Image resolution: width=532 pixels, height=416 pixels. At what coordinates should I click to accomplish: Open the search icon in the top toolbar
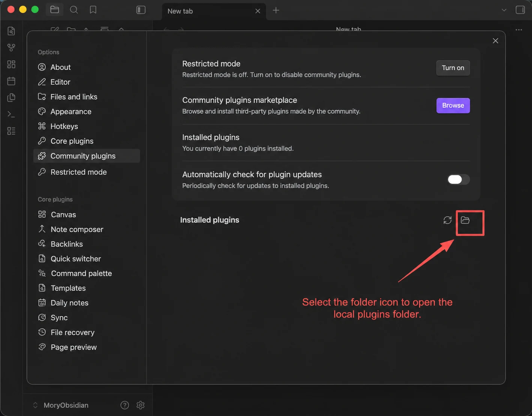tap(74, 10)
